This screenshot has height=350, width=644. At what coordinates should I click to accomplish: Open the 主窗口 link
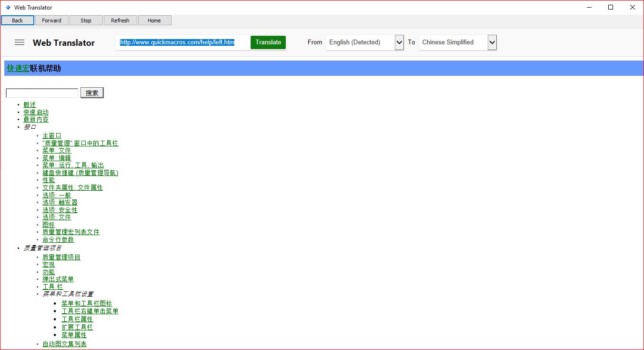(52, 136)
